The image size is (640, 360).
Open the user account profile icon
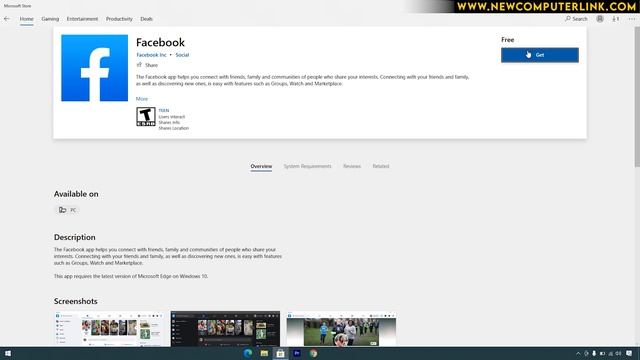pyautogui.click(x=600, y=19)
